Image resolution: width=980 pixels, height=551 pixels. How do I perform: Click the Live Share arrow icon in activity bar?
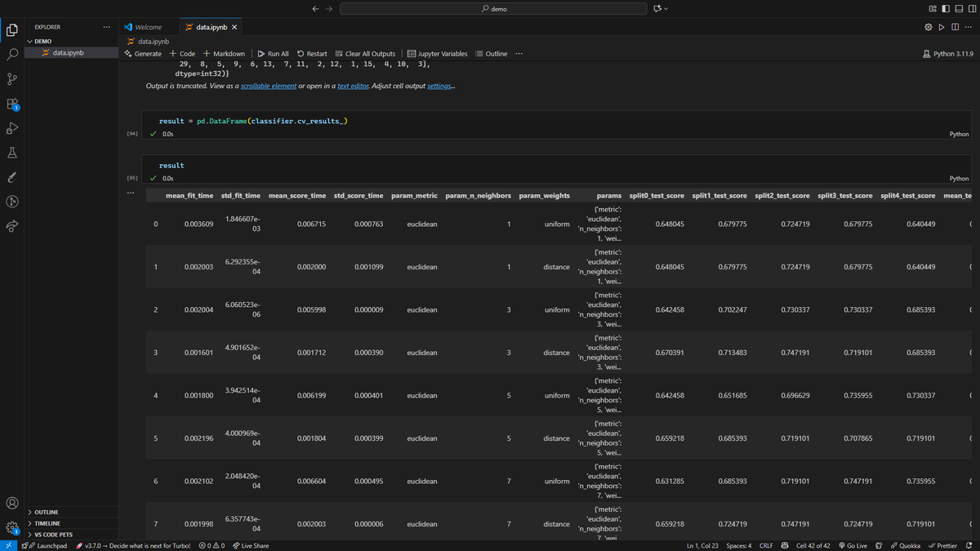[x=12, y=226]
